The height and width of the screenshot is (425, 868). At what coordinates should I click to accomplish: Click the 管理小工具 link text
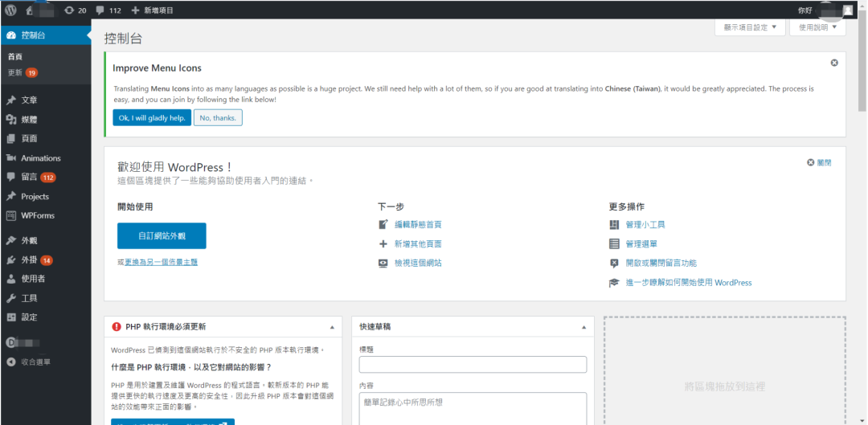click(645, 225)
